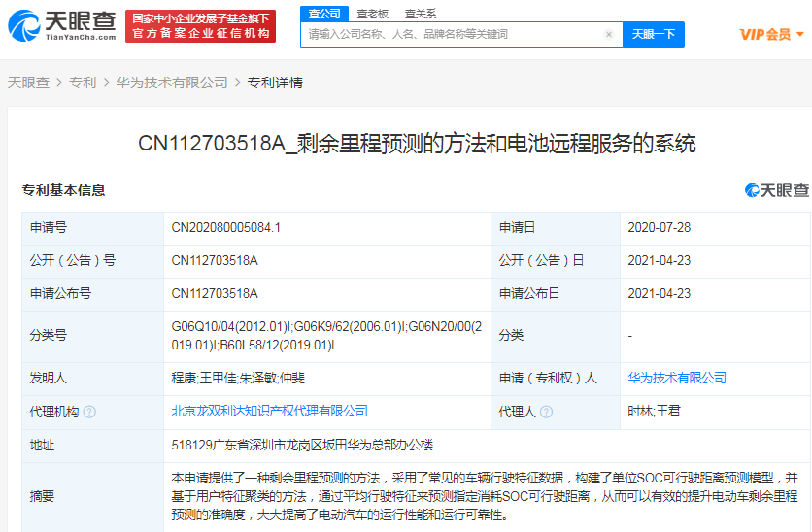This screenshot has height=532, width=812.
Task: Open agency link 北京龙双利达知识产权代理有限公司
Action: pos(270,412)
